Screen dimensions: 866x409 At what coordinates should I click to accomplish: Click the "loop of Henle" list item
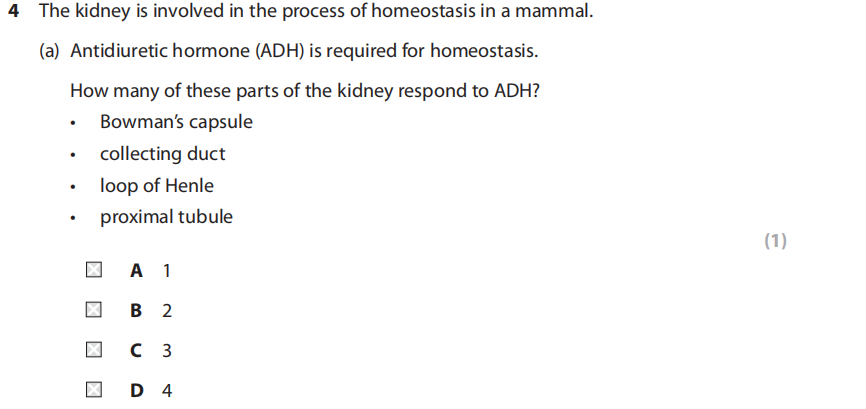click(x=156, y=185)
